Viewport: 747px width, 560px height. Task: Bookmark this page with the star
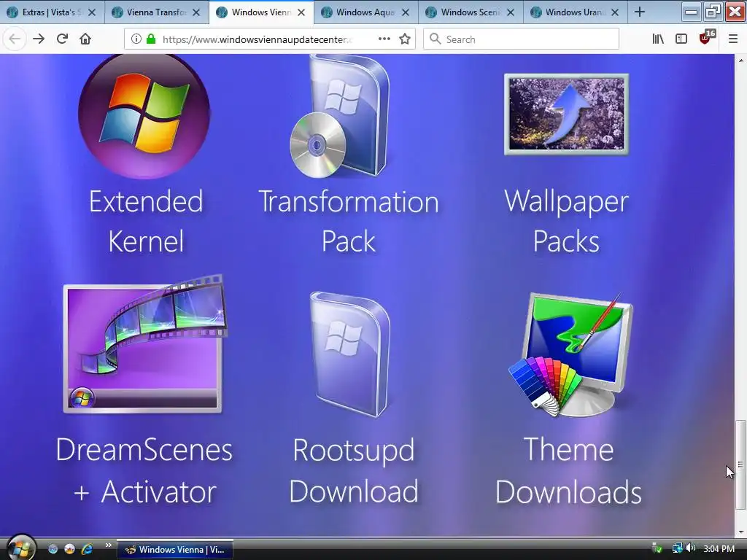click(x=405, y=39)
